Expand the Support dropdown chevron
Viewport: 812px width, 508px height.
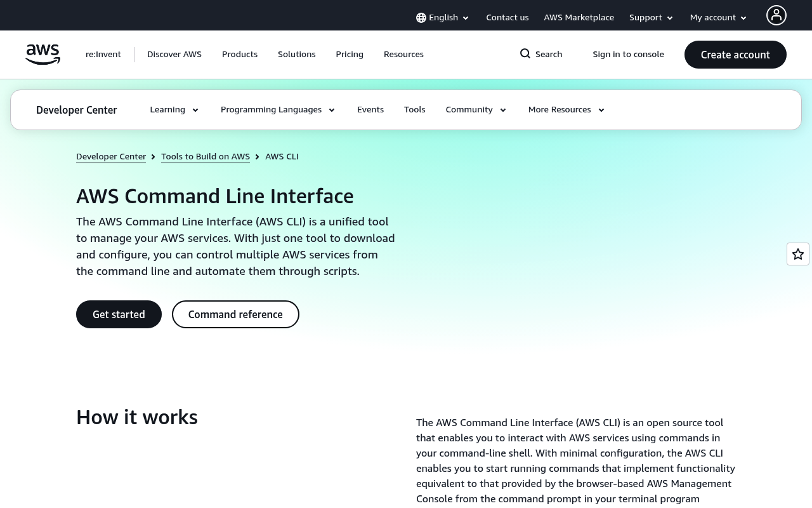[670, 18]
